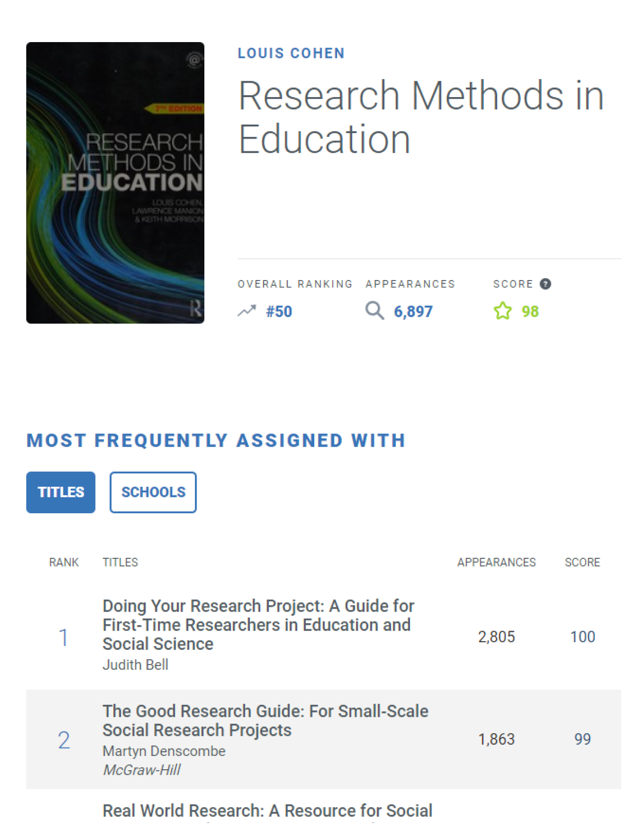Open Doing Your Research Project title

(x=258, y=625)
